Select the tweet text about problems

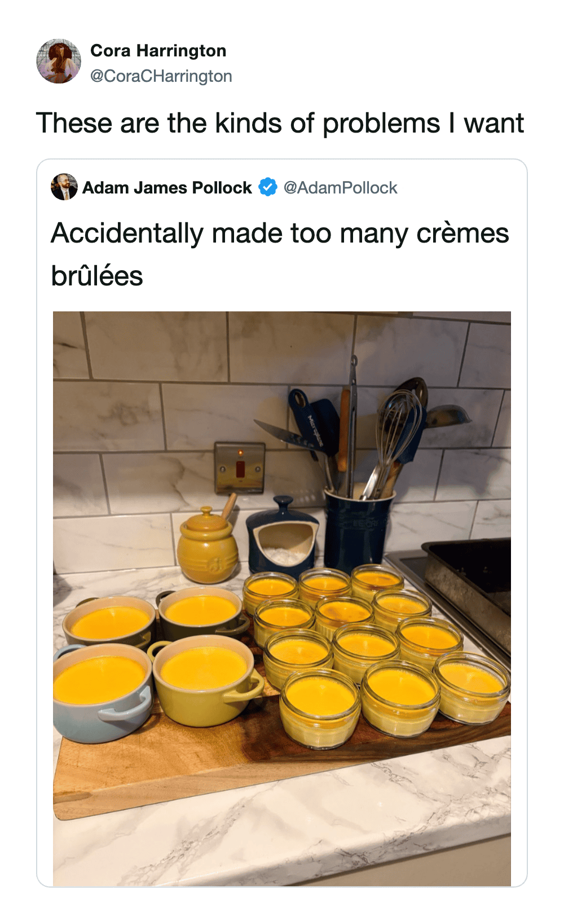click(x=280, y=123)
